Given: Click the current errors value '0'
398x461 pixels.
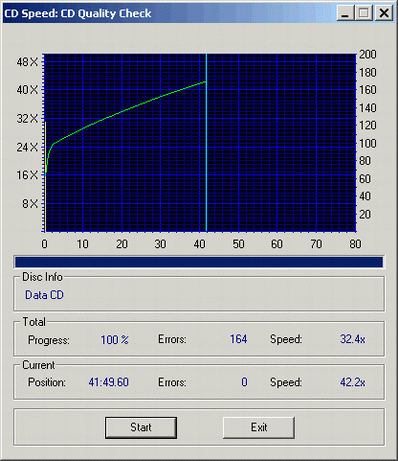Looking at the screenshot, I should 244,382.
